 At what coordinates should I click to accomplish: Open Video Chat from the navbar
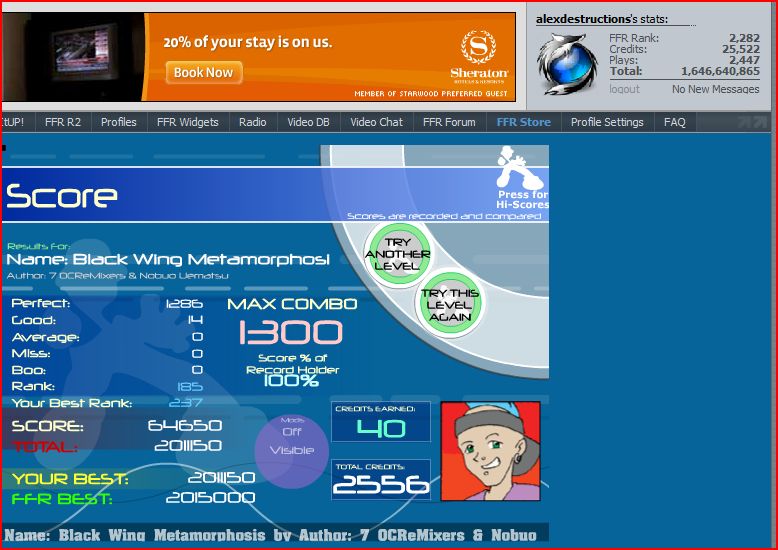376,122
